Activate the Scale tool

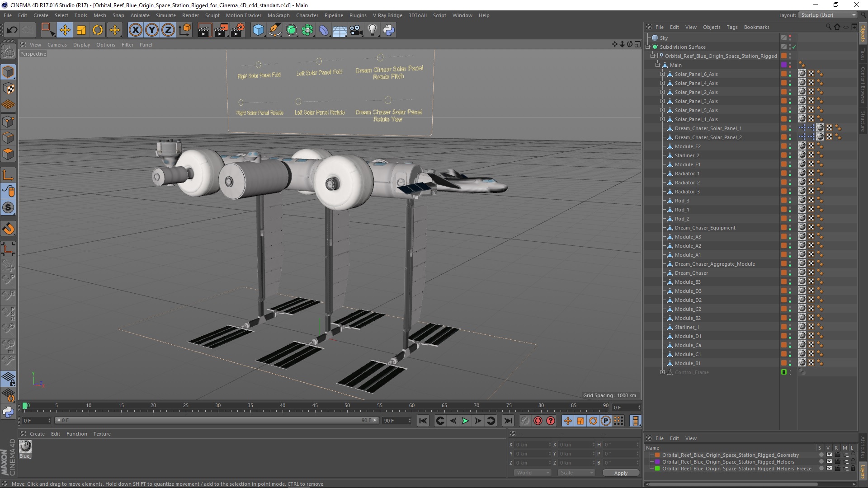pyautogui.click(x=81, y=30)
